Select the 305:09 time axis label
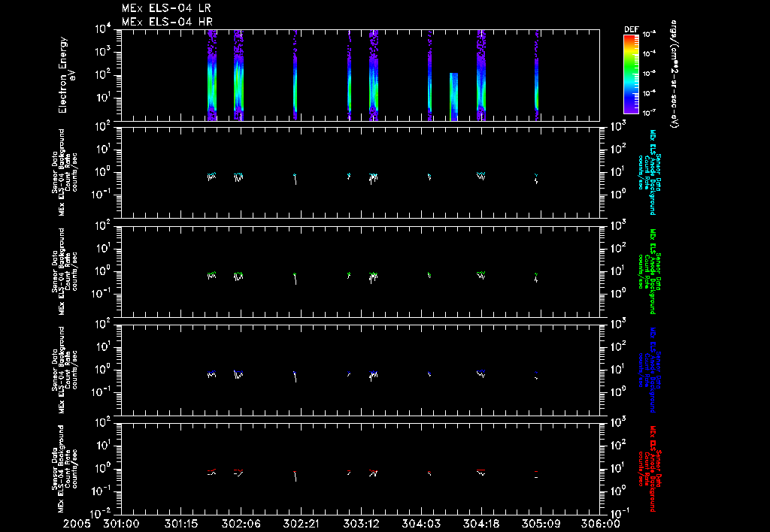 [541, 524]
